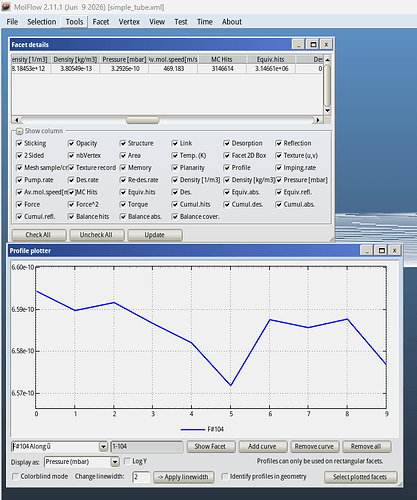This screenshot has width=417, height=500.
Task: Click the Uncheck All button
Action: (x=97, y=235)
